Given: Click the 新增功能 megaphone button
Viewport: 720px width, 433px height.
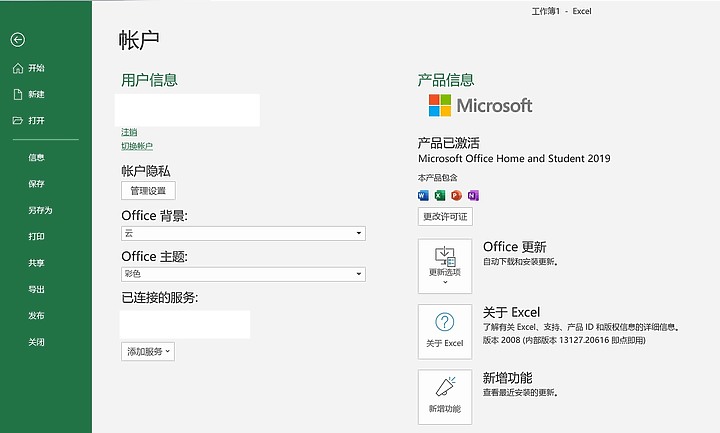Looking at the screenshot, I should (445, 397).
